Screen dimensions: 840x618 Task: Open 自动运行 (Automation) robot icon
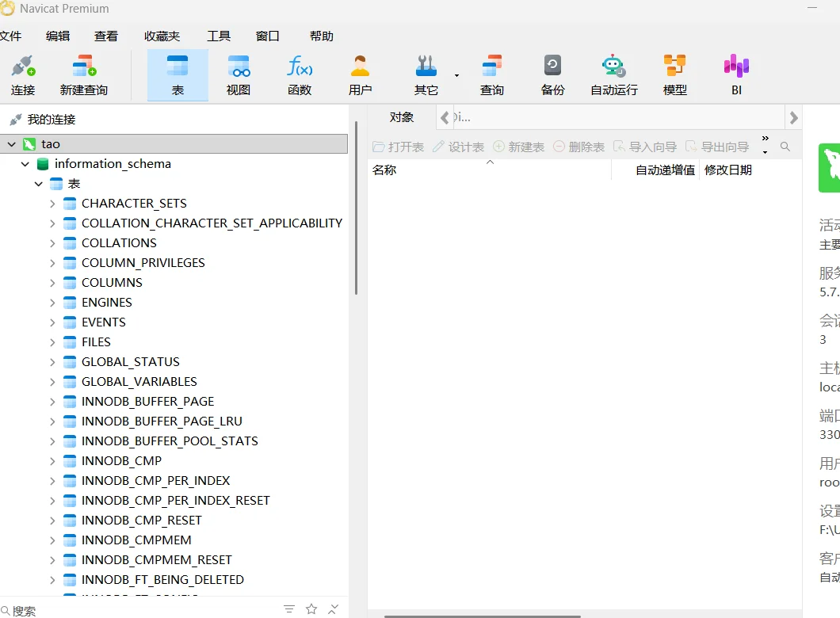pos(613,74)
